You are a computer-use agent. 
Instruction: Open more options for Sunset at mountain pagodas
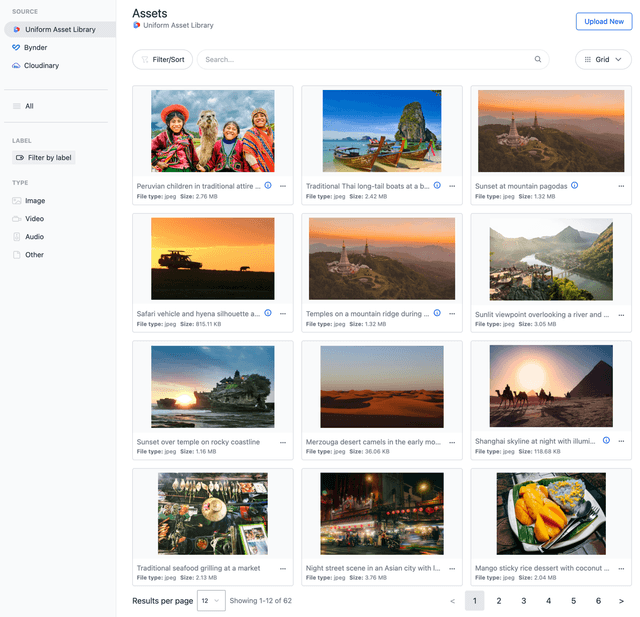tap(621, 186)
